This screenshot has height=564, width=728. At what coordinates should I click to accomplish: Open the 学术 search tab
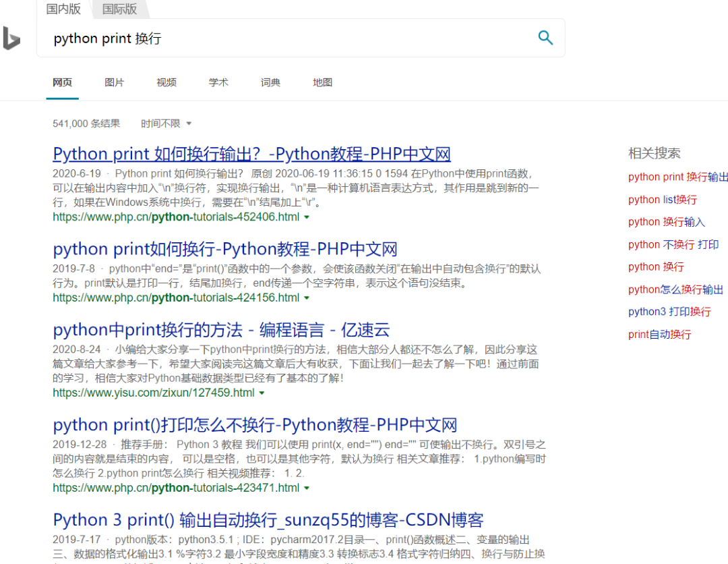(x=218, y=83)
